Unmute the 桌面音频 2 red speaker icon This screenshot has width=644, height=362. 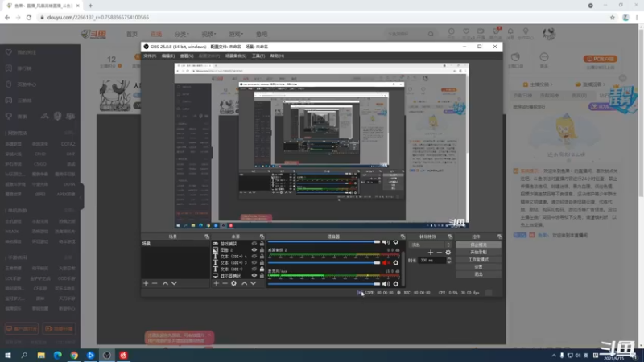(x=386, y=263)
